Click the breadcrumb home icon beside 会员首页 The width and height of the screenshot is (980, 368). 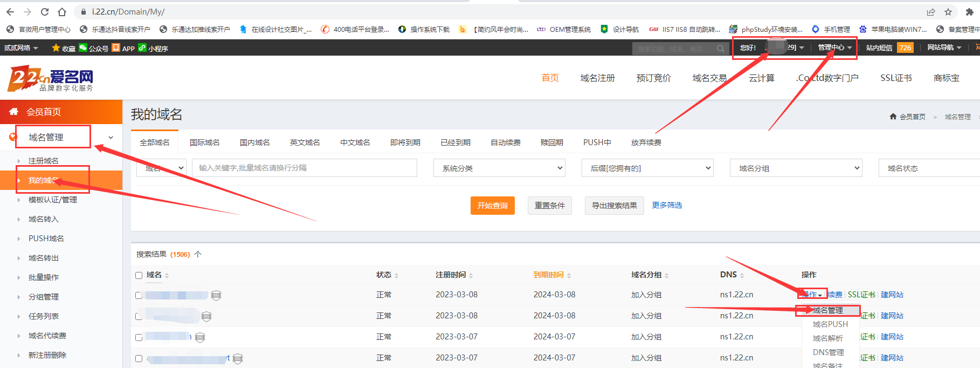pyautogui.click(x=893, y=117)
